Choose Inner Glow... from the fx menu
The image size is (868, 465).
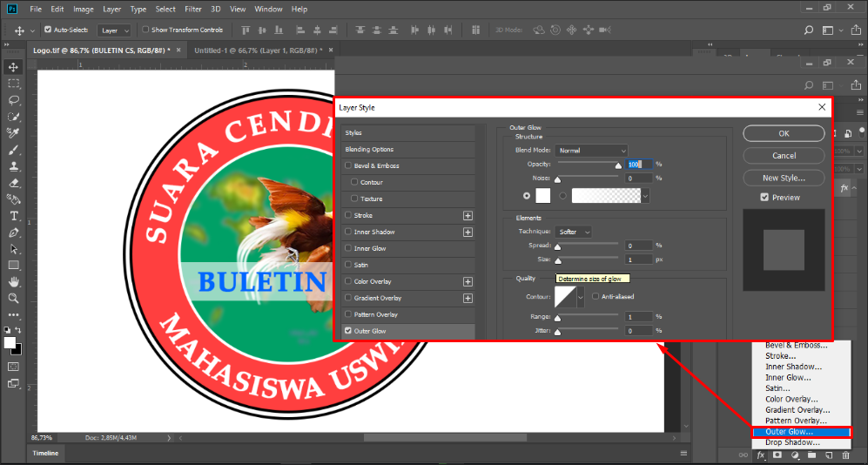(788, 378)
